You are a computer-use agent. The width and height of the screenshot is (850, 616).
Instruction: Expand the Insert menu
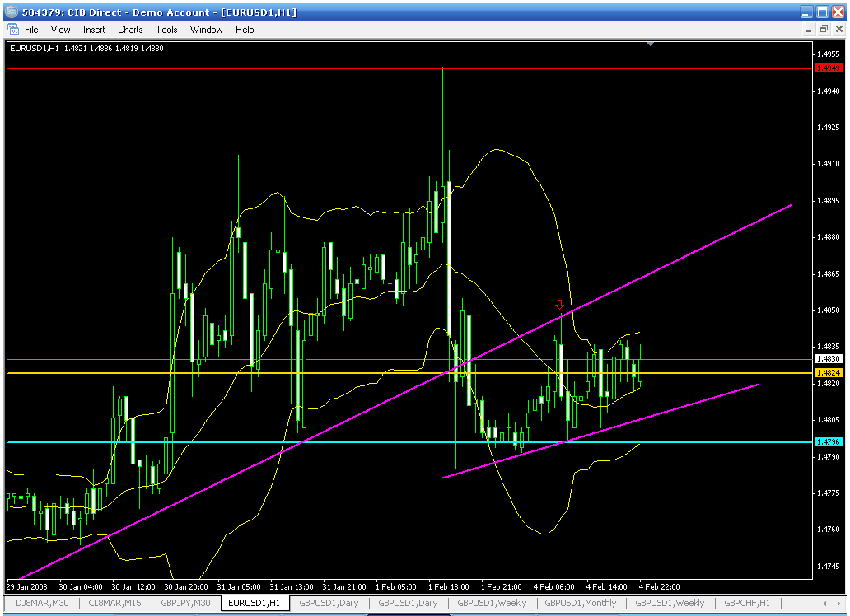click(94, 29)
